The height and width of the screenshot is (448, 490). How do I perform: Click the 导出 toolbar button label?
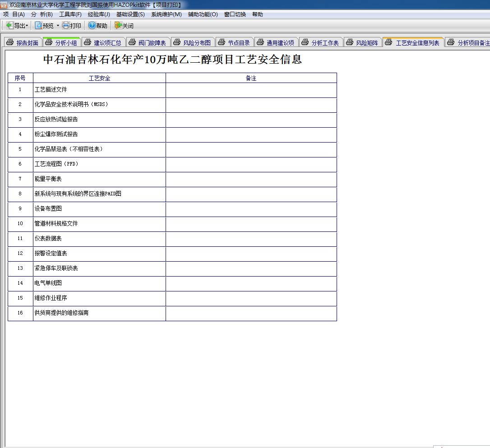pyautogui.click(x=19, y=26)
